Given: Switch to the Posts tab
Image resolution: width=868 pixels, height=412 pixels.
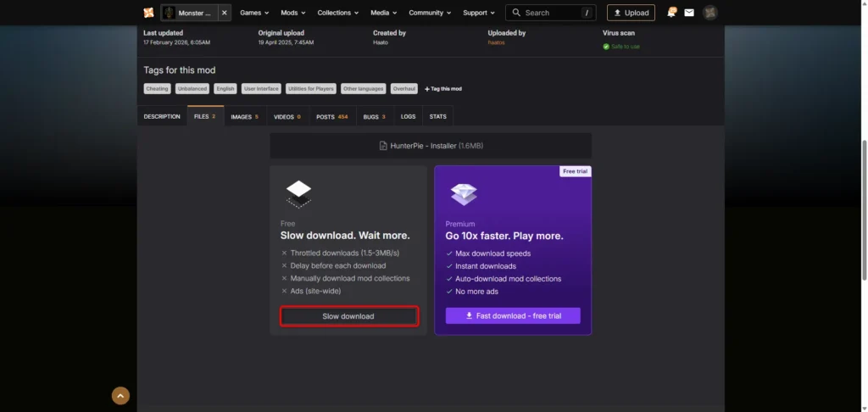Looking at the screenshot, I should click(x=332, y=117).
